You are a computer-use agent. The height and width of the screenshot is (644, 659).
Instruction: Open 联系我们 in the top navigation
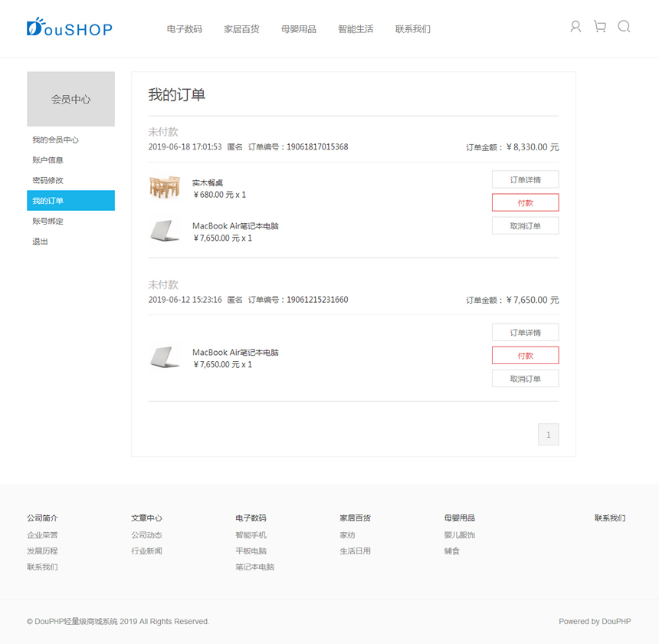413,29
